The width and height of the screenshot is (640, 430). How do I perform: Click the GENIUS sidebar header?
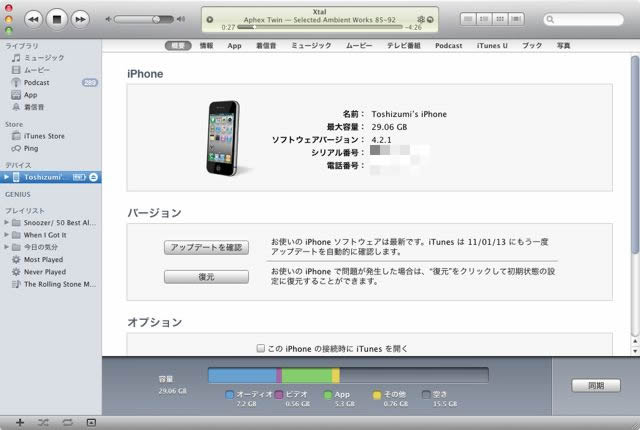pyautogui.click(x=18, y=195)
